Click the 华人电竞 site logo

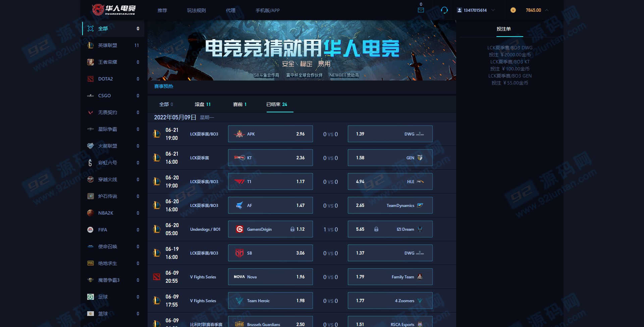pyautogui.click(x=114, y=10)
